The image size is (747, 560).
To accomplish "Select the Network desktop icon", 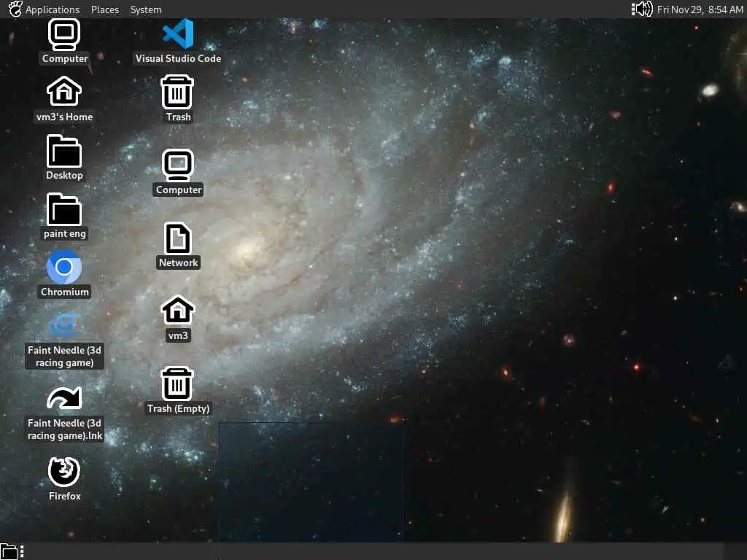I will click(x=178, y=238).
